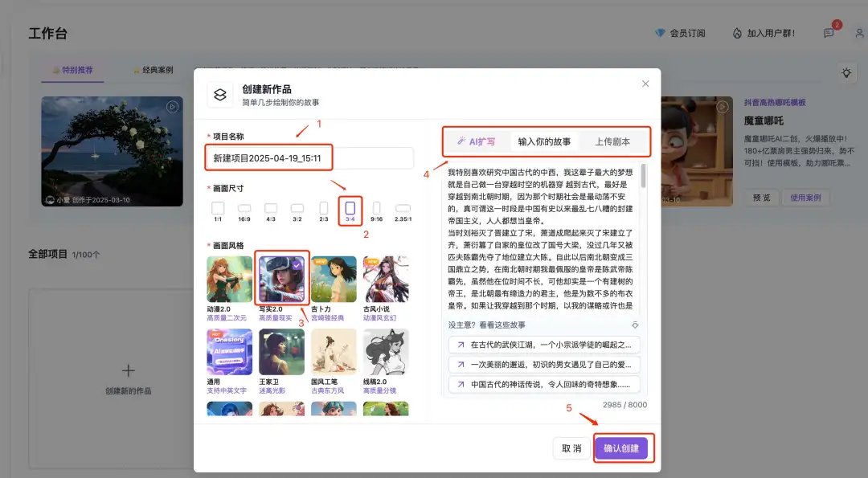Choose the 动漫2.0 style thumbnail
Screen dimensions: 868x478
[x=229, y=279]
